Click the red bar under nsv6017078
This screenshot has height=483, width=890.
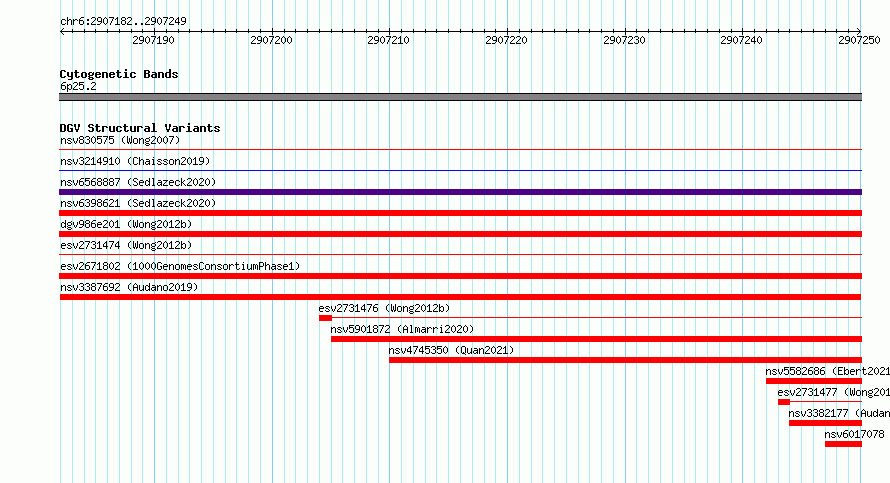click(x=843, y=444)
